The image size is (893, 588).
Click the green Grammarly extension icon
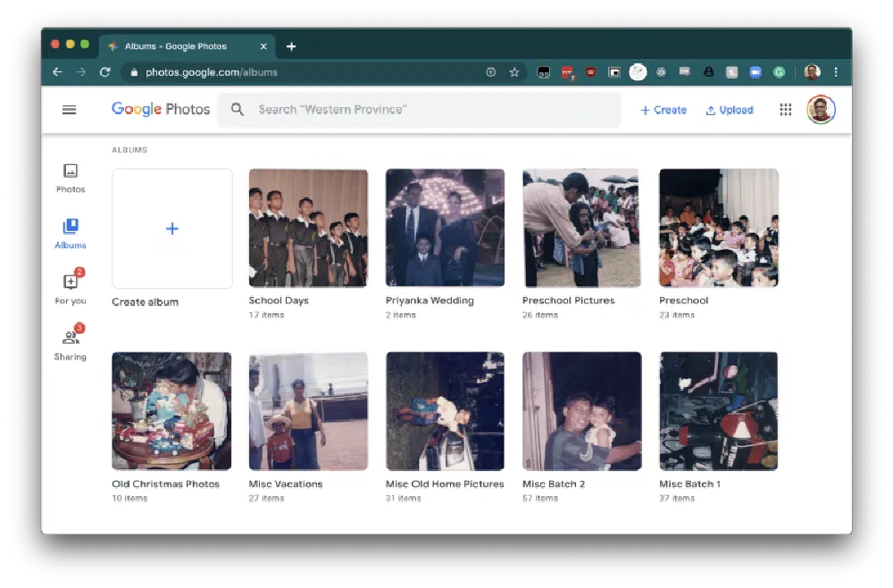point(779,72)
